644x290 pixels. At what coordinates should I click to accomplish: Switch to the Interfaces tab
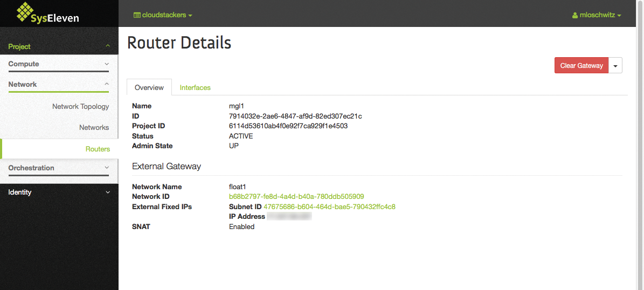tap(195, 87)
